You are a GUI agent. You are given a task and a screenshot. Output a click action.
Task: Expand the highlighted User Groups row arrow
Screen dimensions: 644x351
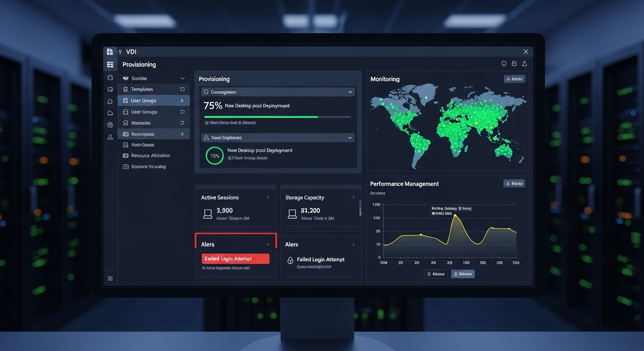[182, 101]
